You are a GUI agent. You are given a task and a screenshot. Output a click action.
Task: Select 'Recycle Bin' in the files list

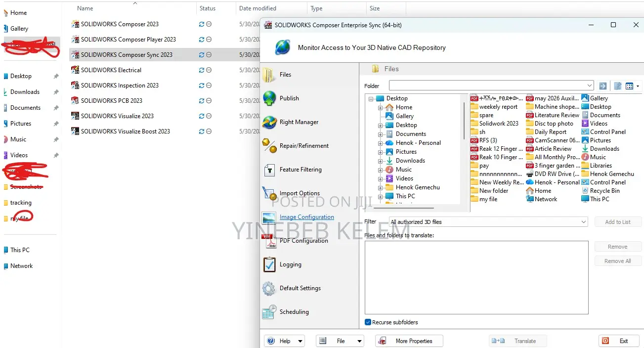pyautogui.click(x=601, y=191)
